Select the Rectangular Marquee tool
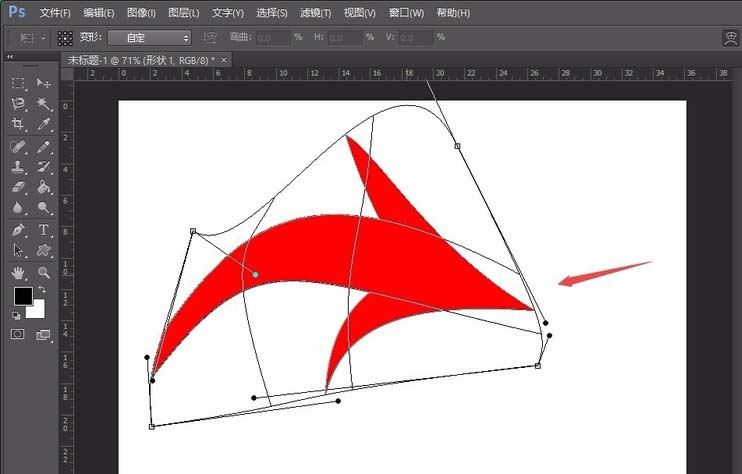 click(18, 83)
